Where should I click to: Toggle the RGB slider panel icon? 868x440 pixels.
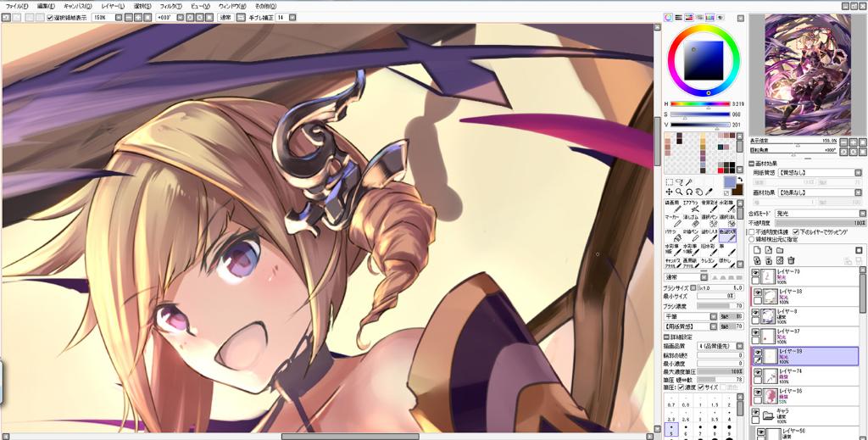(679, 17)
